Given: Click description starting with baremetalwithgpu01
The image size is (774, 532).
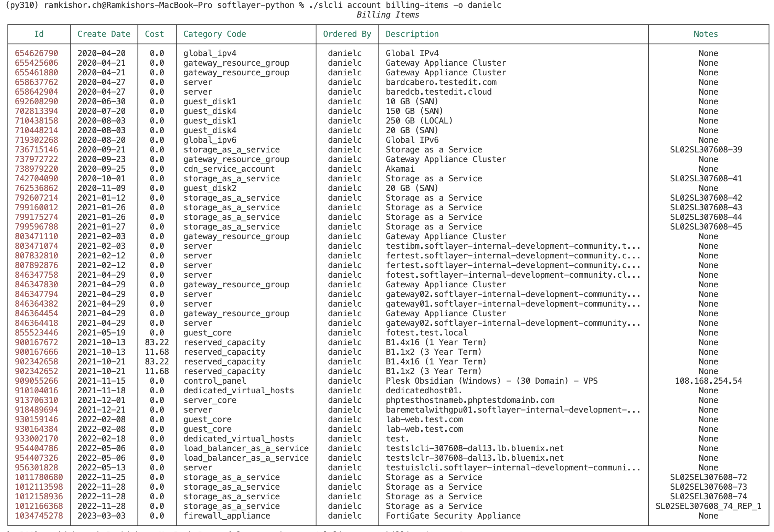Looking at the screenshot, I should point(513,410).
